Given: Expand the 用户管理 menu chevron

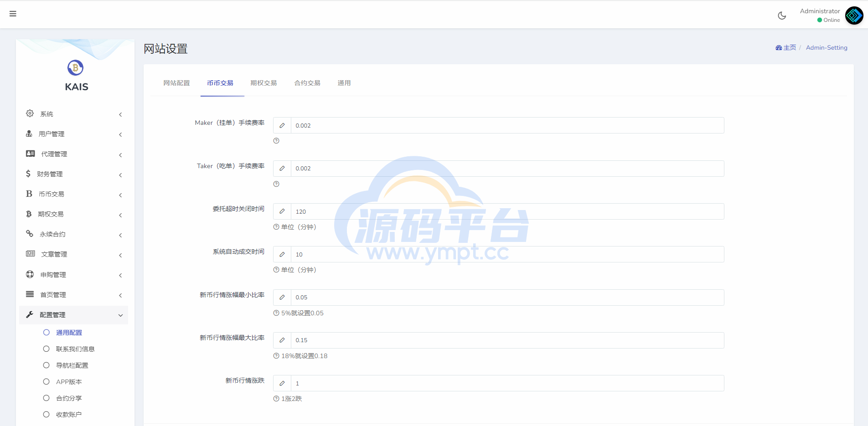Looking at the screenshot, I should [120, 134].
